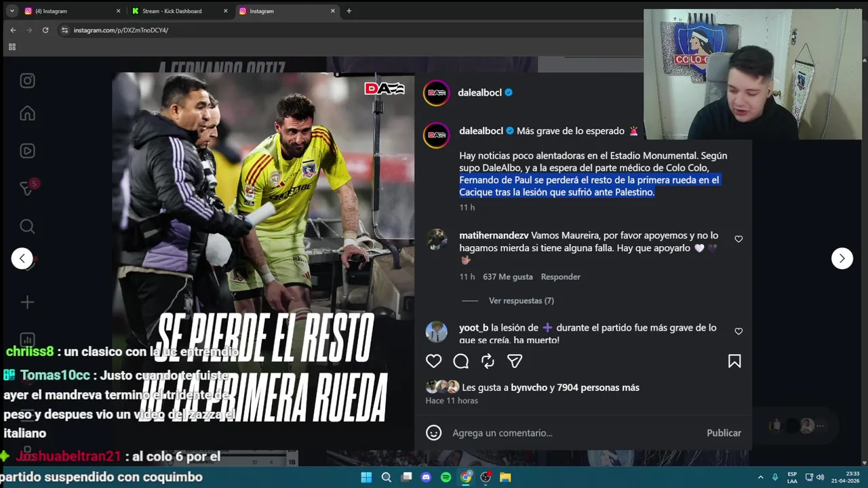Open Chrome from taskbar
The image size is (868, 488).
pos(466,477)
